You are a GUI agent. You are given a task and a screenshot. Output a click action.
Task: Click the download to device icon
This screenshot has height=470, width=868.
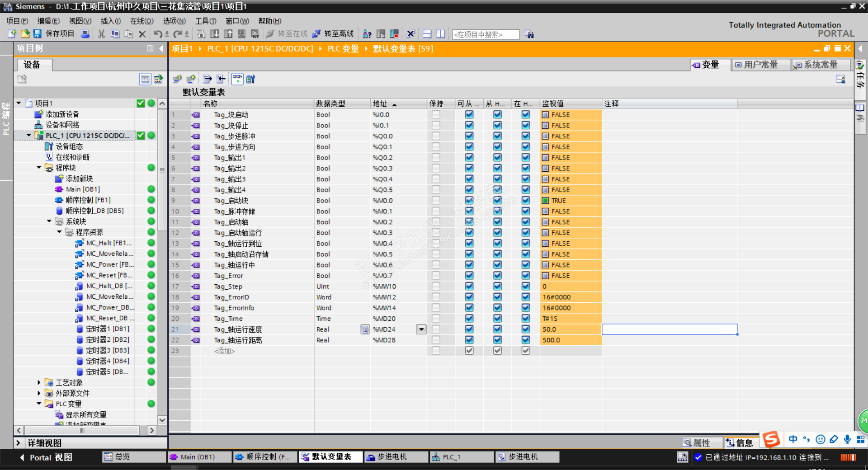pos(215,34)
